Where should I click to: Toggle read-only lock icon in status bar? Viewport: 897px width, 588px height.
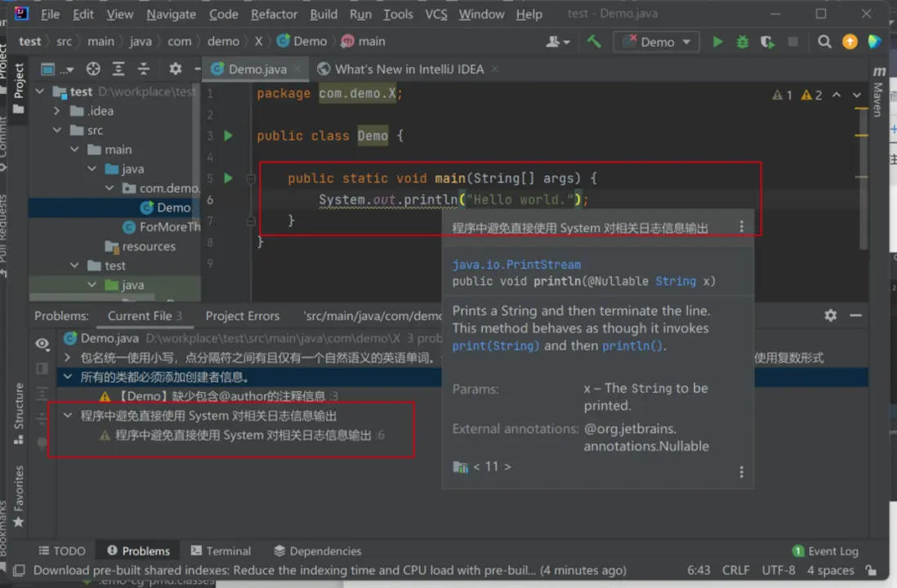point(871,571)
